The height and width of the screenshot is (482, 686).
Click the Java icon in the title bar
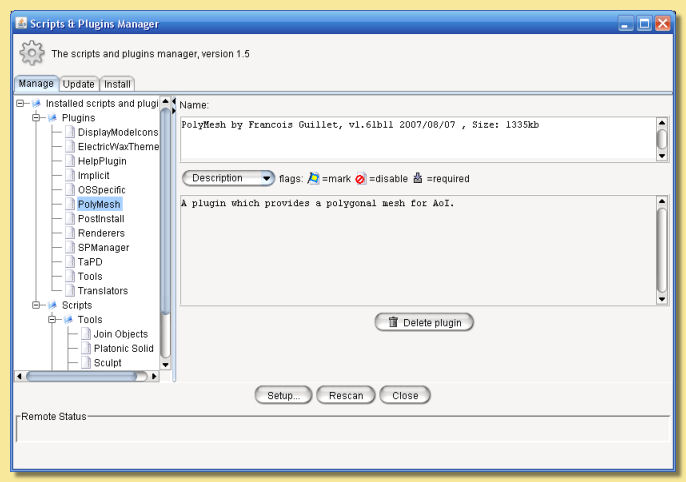(x=22, y=23)
